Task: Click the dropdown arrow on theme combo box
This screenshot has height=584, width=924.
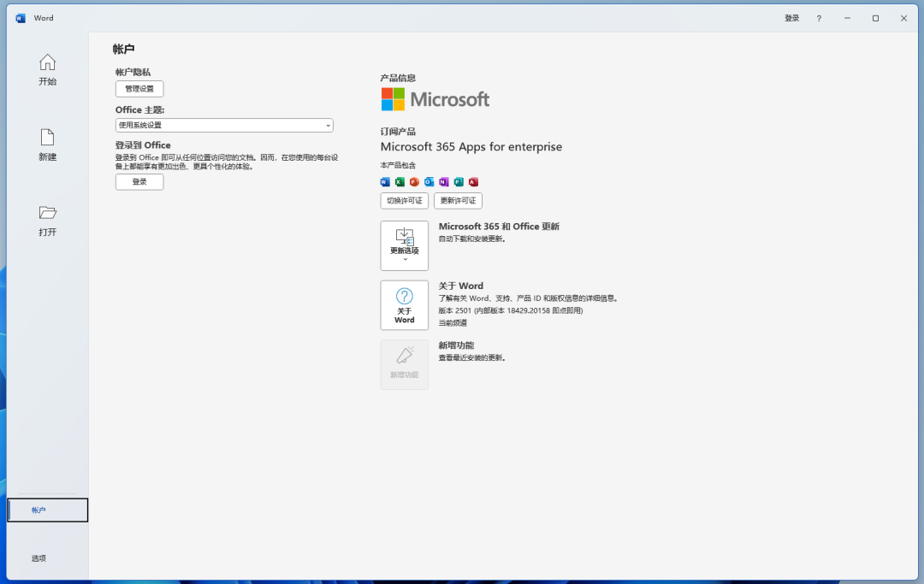Action: tap(329, 126)
